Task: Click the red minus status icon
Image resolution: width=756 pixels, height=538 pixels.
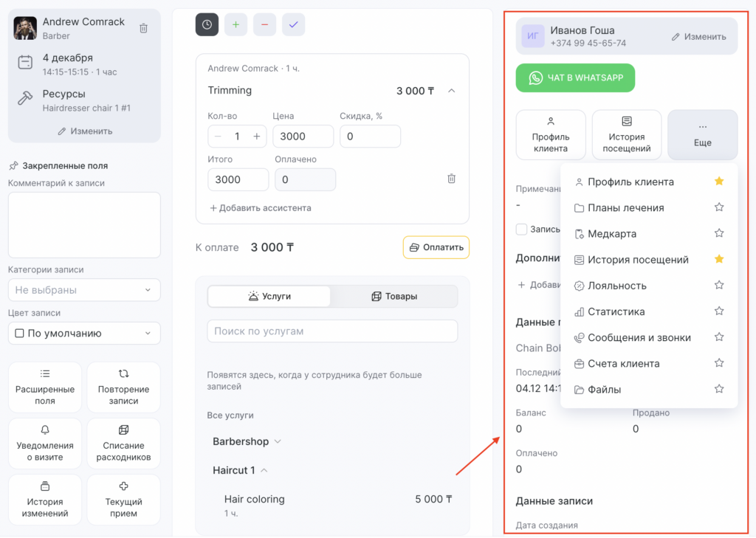Action: [264, 24]
